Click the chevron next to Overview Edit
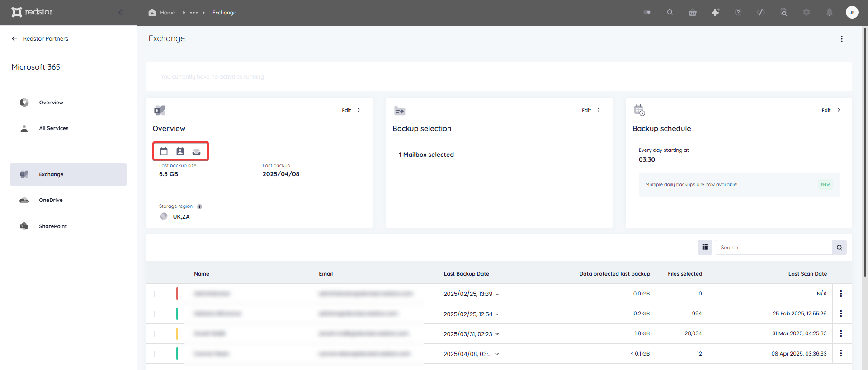 tap(359, 110)
